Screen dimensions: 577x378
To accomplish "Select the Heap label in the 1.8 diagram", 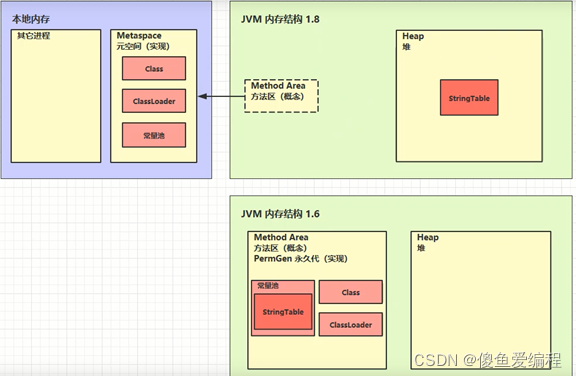I will tap(413, 36).
